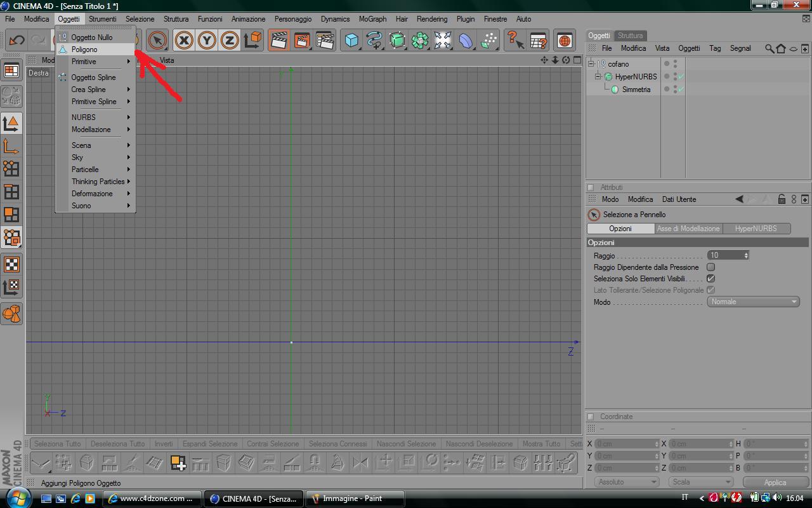Open the particle emitter icon

click(488, 41)
